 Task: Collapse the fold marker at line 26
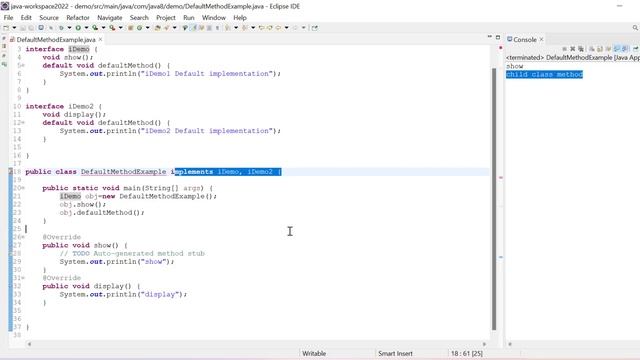[23, 237]
